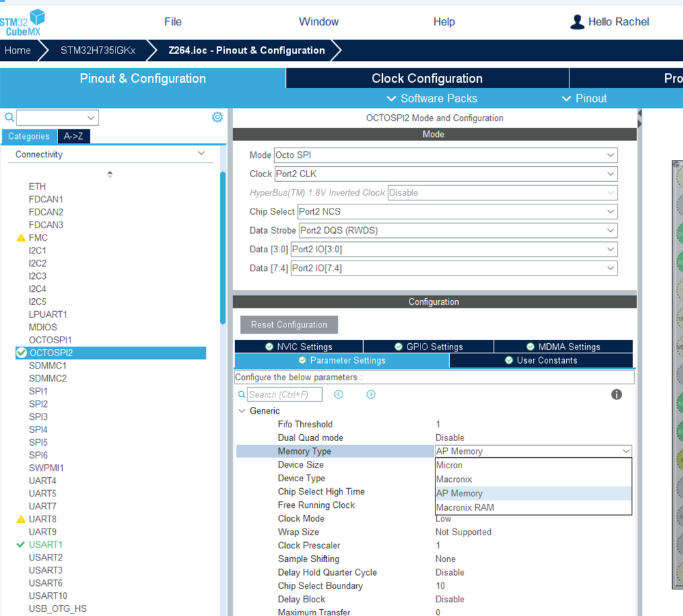Click the Chip Select Boundary value 10
Image resolution: width=683 pixels, height=616 pixels.
(x=440, y=586)
